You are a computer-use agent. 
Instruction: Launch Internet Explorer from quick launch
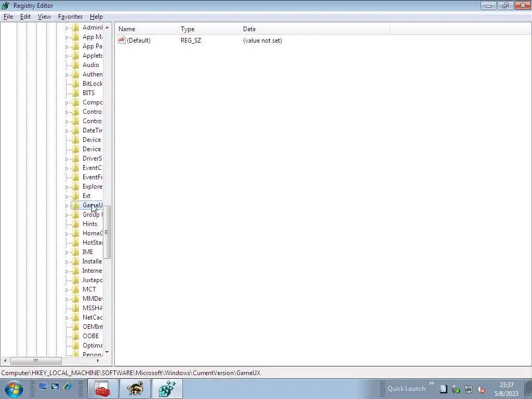(x=67, y=387)
